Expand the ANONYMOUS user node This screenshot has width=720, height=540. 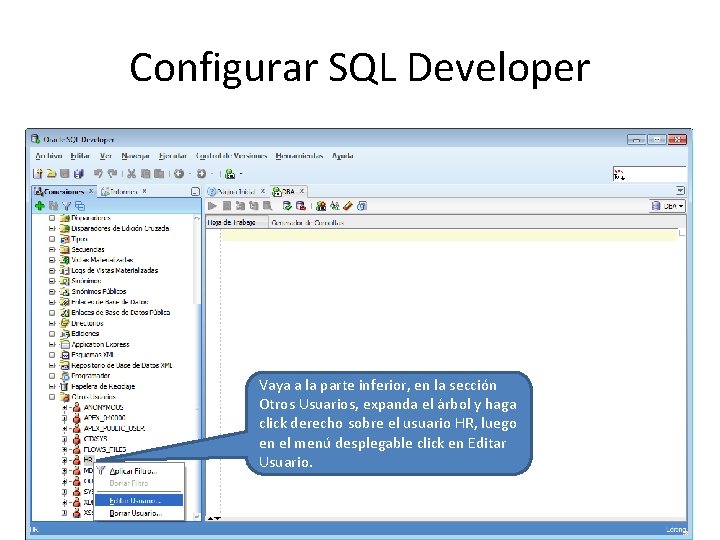(65, 407)
